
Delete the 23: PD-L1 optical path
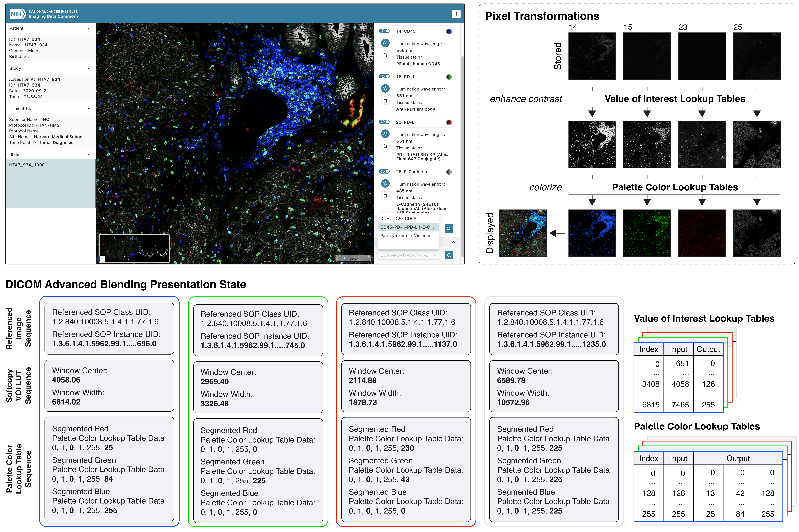point(385,146)
